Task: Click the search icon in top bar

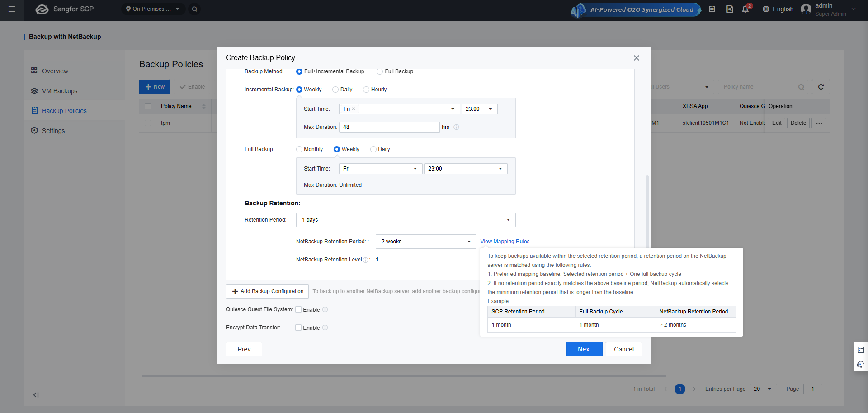Action: pyautogui.click(x=194, y=9)
